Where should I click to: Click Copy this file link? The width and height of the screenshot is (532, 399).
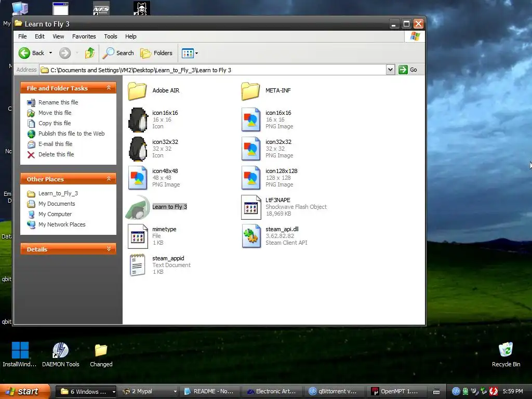(55, 123)
